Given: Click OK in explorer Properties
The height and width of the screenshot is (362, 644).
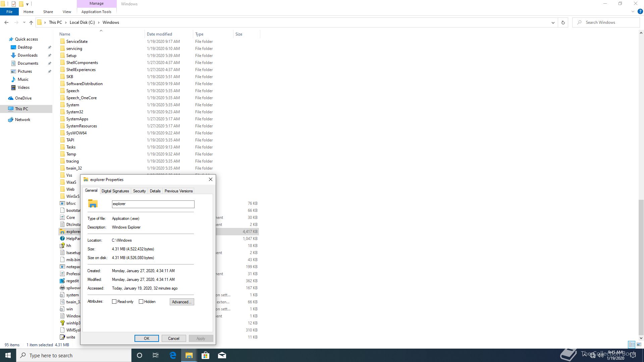Looking at the screenshot, I should (147, 338).
